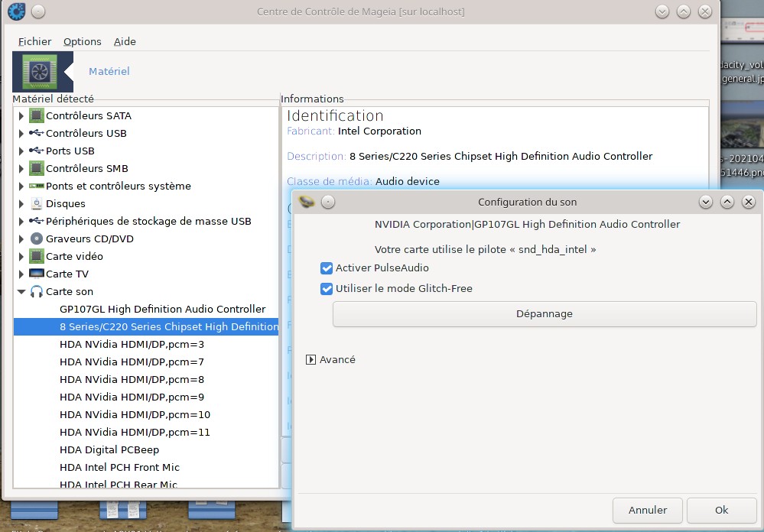
Task: Click the NVIDIA Corporation|GP107GL card name
Action: point(527,224)
